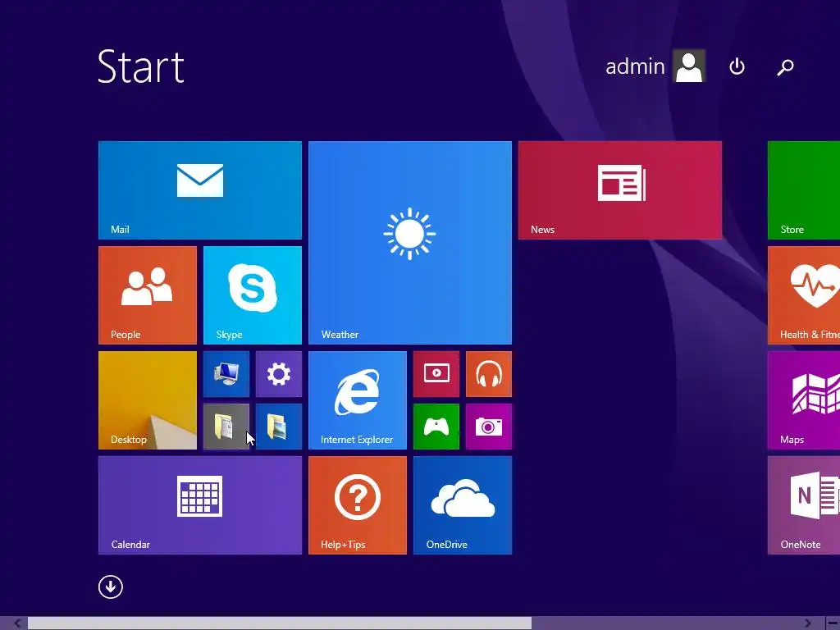840x630 pixels.
Task: Open the Health & Fitness tile
Action: point(804,295)
